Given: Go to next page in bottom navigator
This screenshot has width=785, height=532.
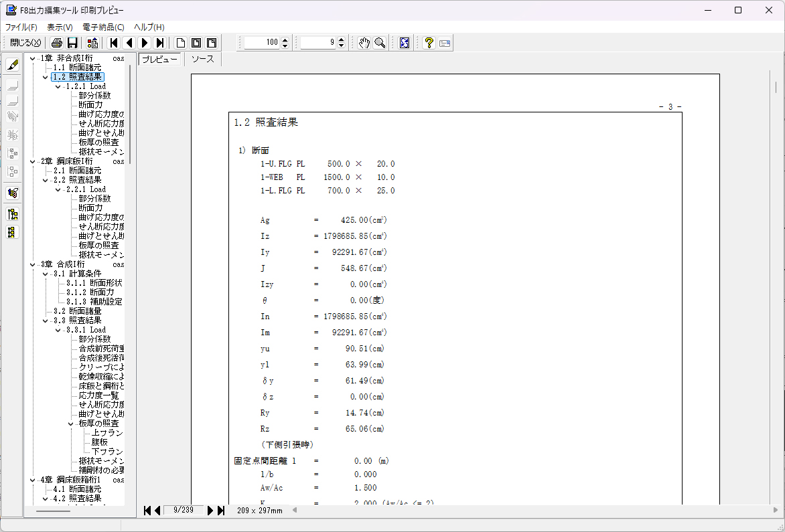Looking at the screenshot, I should (210, 511).
